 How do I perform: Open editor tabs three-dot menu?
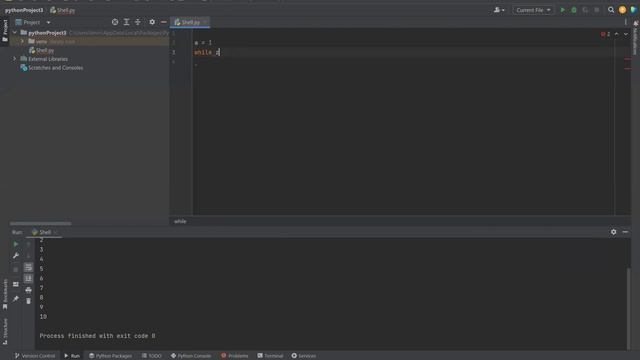tap(626, 22)
